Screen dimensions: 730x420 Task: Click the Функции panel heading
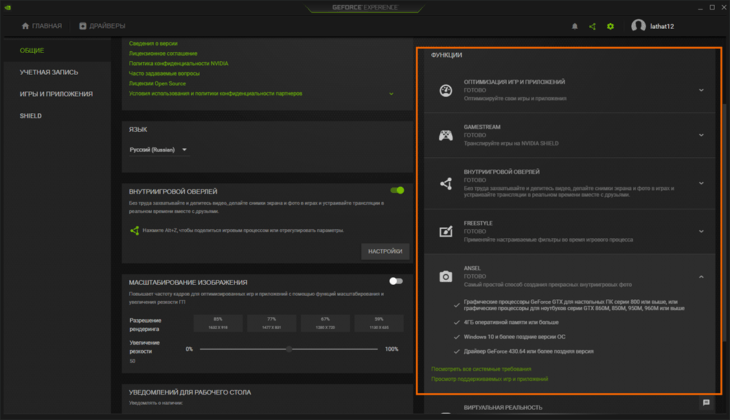pos(446,55)
